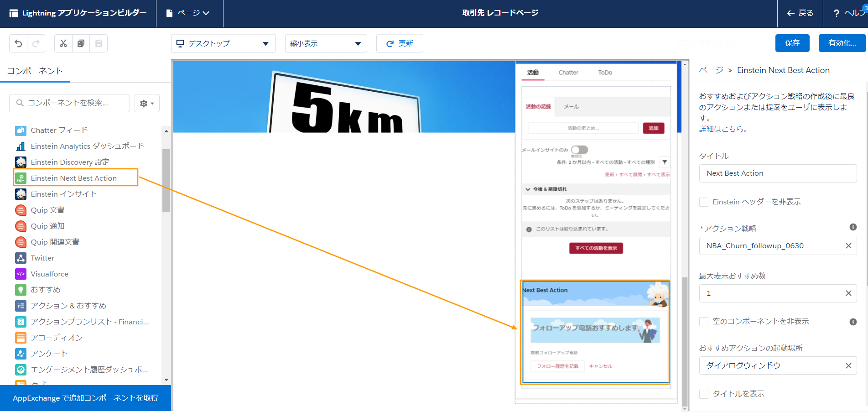Clear the アクション戦略 field value
868x412 pixels.
[848, 246]
